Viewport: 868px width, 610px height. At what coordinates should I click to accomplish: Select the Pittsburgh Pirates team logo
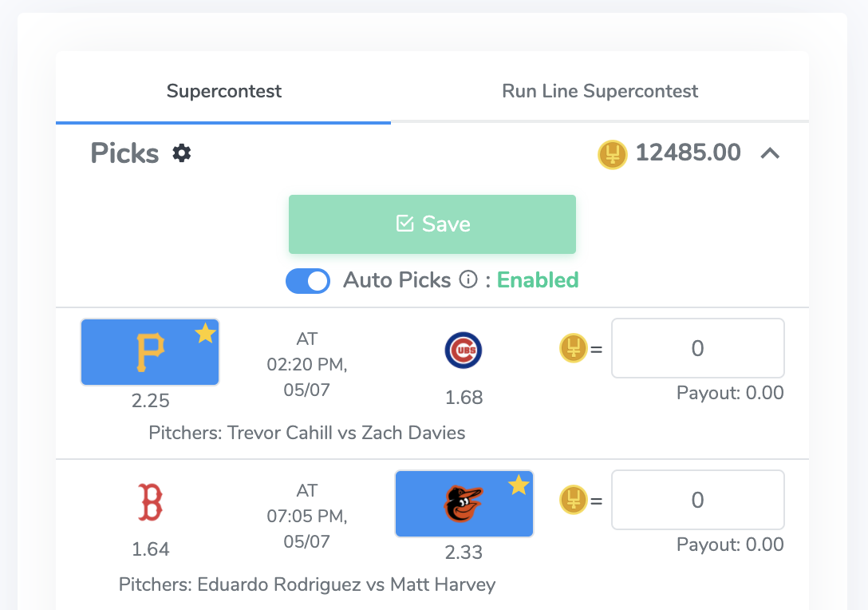(x=150, y=352)
